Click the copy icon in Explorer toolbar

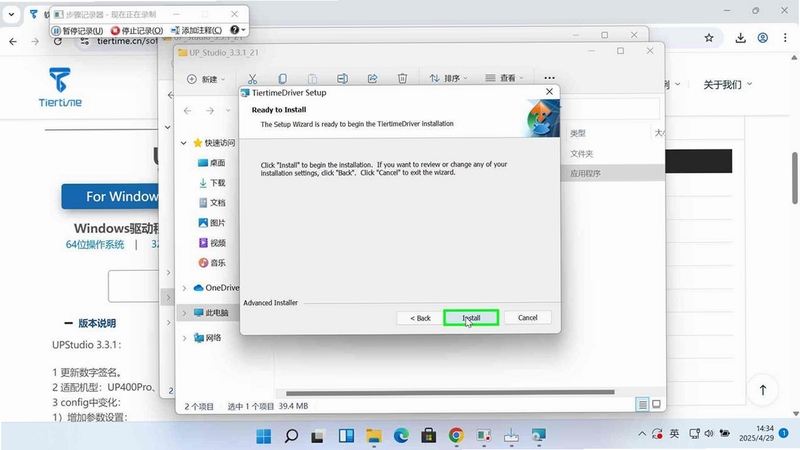(x=282, y=79)
